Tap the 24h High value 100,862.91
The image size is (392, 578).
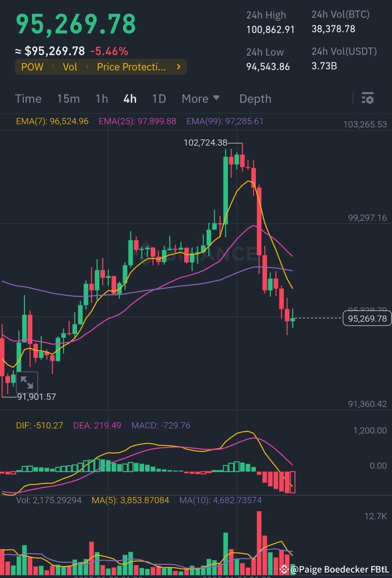point(270,29)
